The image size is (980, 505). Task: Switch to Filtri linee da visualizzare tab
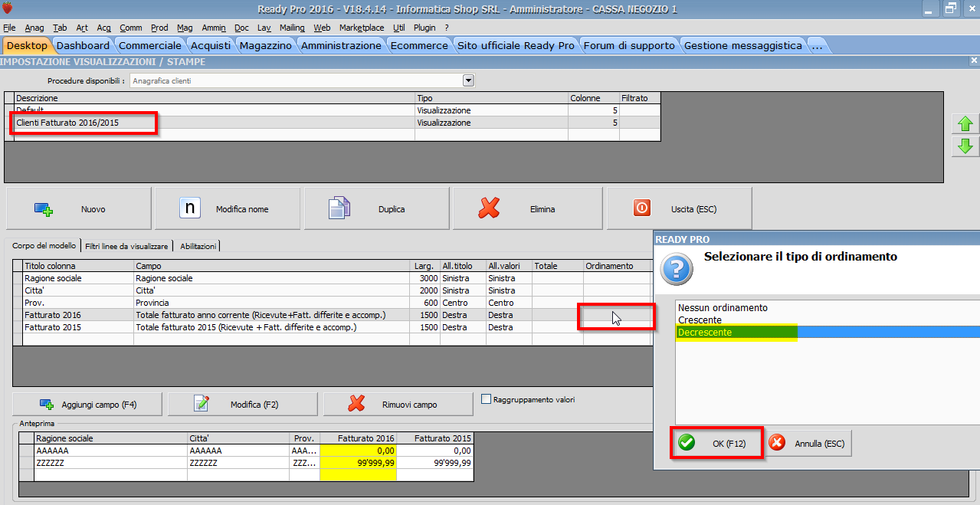pyautogui.click(x=126, y=246)
